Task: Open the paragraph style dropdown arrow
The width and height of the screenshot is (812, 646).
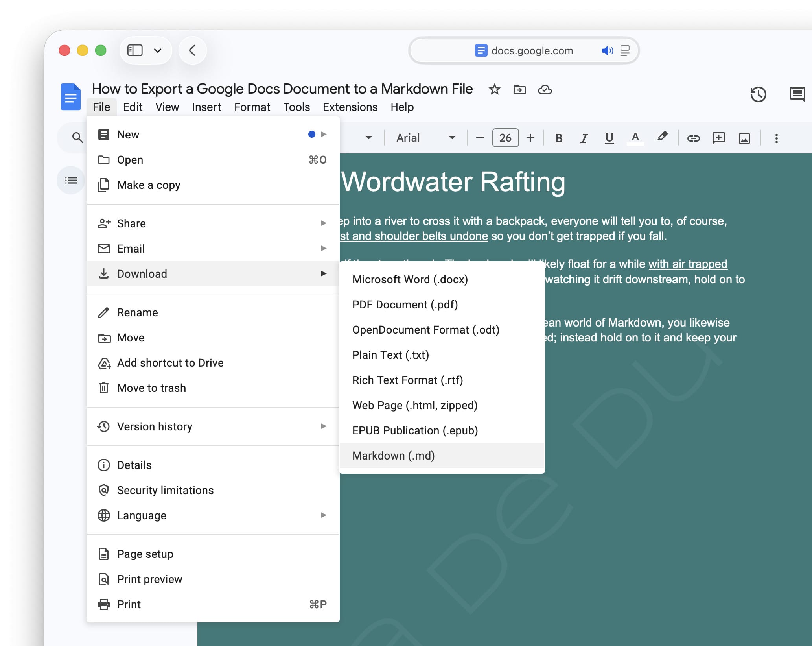Action: coord(368,138)
